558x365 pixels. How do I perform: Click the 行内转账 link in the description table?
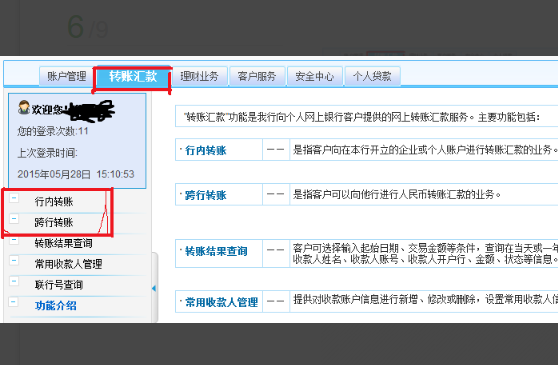(206, 150)
